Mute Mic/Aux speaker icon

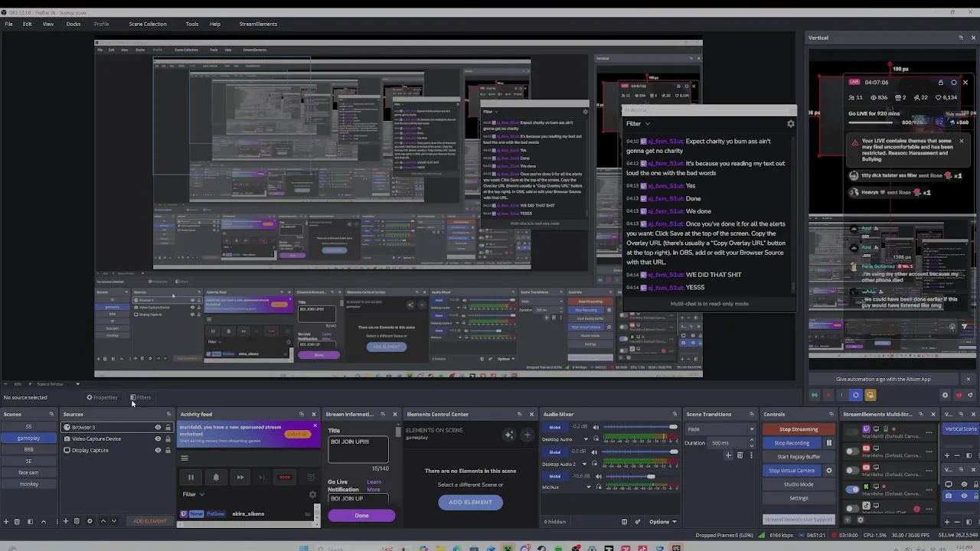click(x=598, y=477)
